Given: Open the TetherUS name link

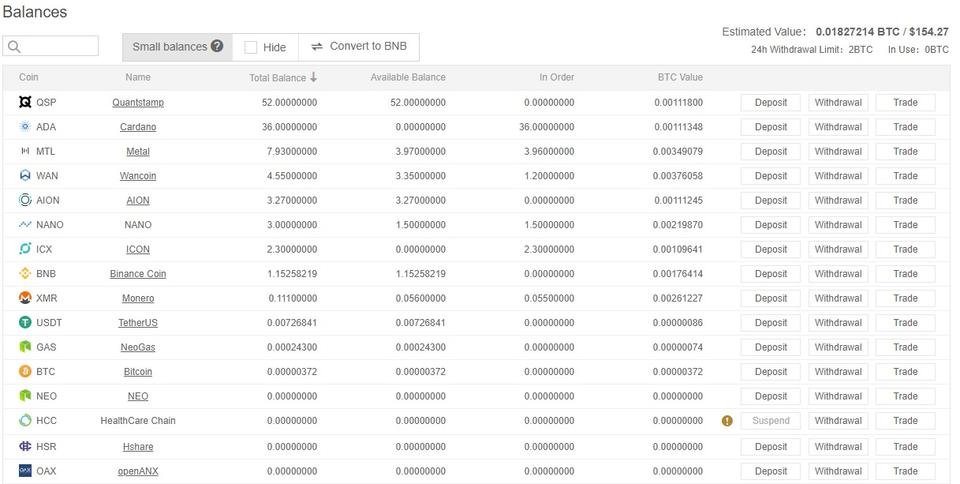Looking at the screenshot, I should [x=138, y=322].
